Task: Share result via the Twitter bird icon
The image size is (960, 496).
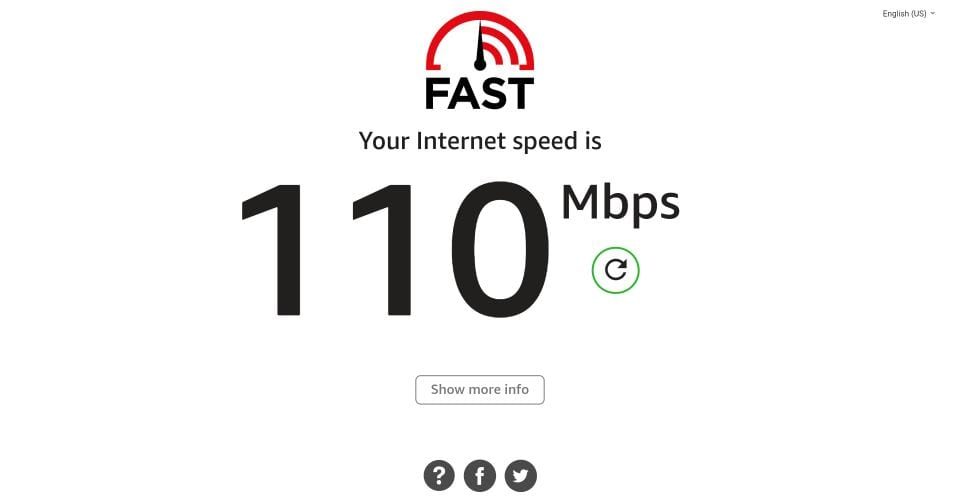Action: click(520, 475)
